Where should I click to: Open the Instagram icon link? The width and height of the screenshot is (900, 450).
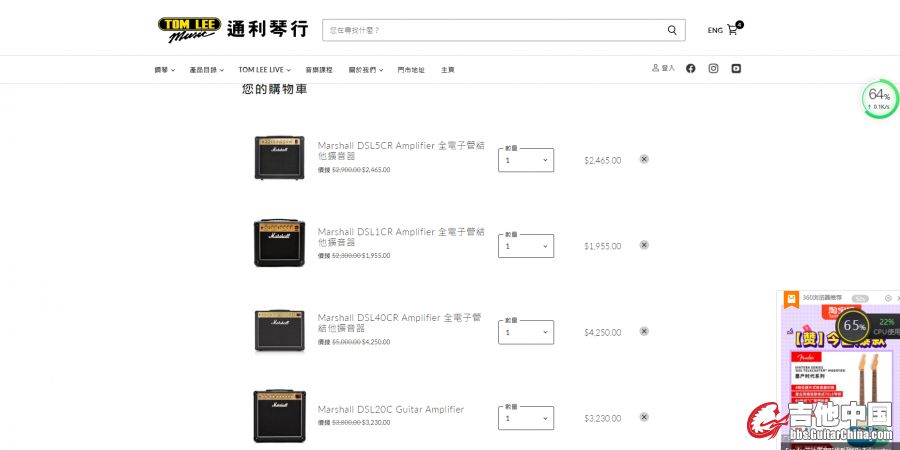click(713, 68)
